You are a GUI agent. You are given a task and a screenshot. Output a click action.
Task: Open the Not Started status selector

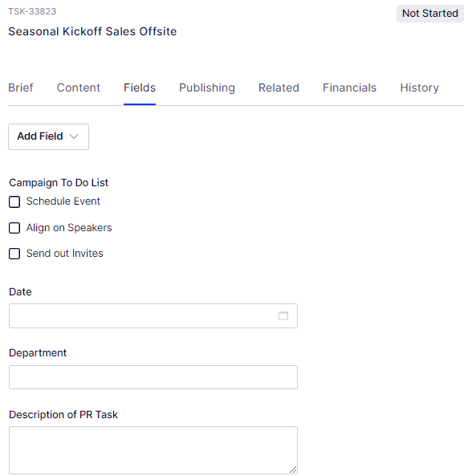click(430, 14)
